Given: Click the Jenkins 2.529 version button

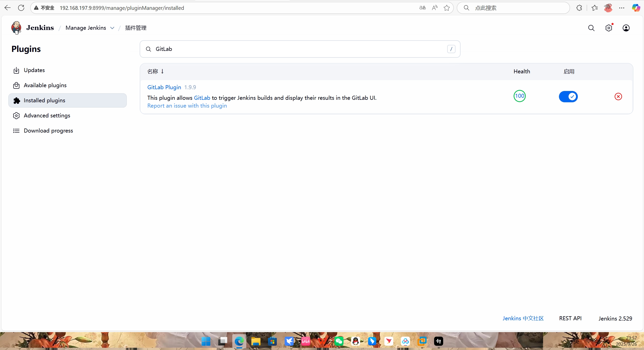Looking at the screenshot, I should pos(615,319).
